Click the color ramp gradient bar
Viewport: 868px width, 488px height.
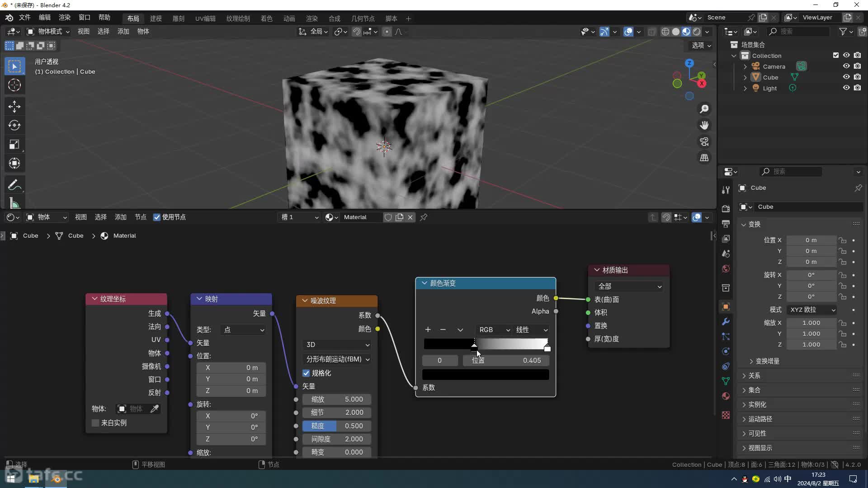(486, 344)
